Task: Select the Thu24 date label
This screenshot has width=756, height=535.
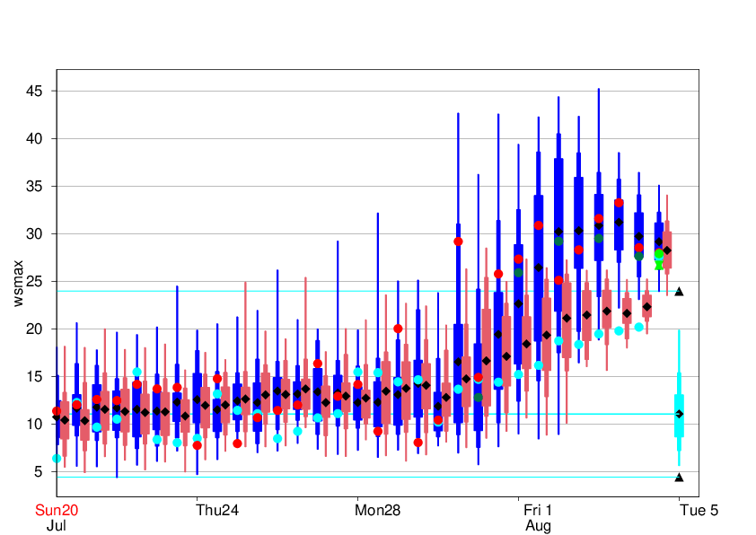Action: [x=217, y=511]
